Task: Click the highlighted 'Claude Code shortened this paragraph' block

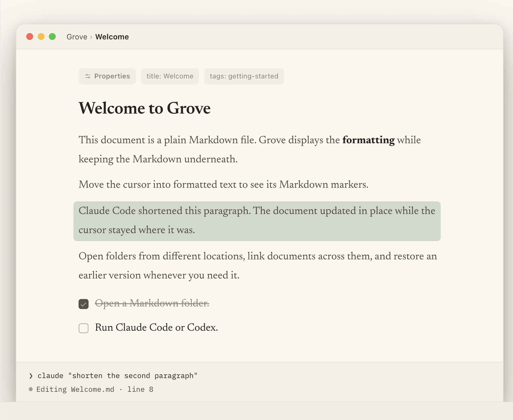Action: click(x=257, y=221)
